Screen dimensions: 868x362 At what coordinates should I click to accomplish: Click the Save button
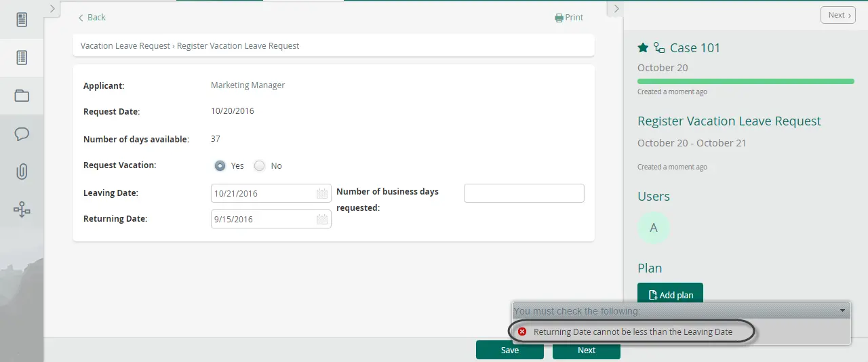pyautogui.click(x=510, y=350)
